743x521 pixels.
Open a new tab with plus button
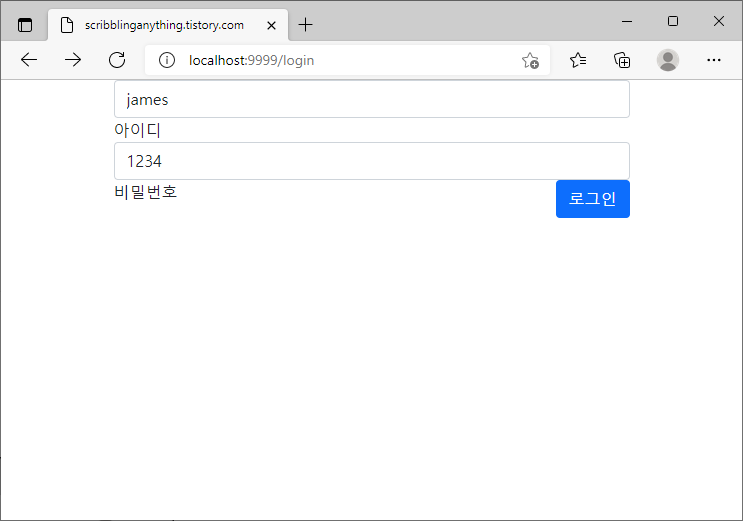point(306,25)
